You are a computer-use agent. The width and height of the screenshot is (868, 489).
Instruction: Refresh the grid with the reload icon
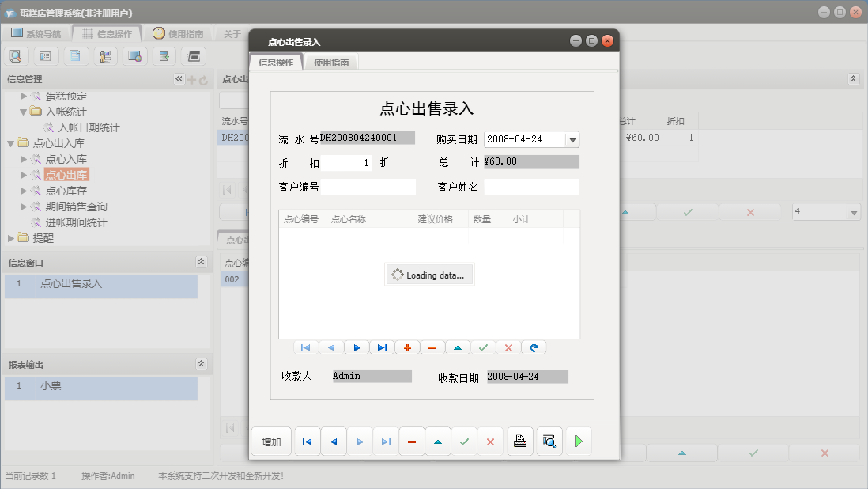coord(534,347)
